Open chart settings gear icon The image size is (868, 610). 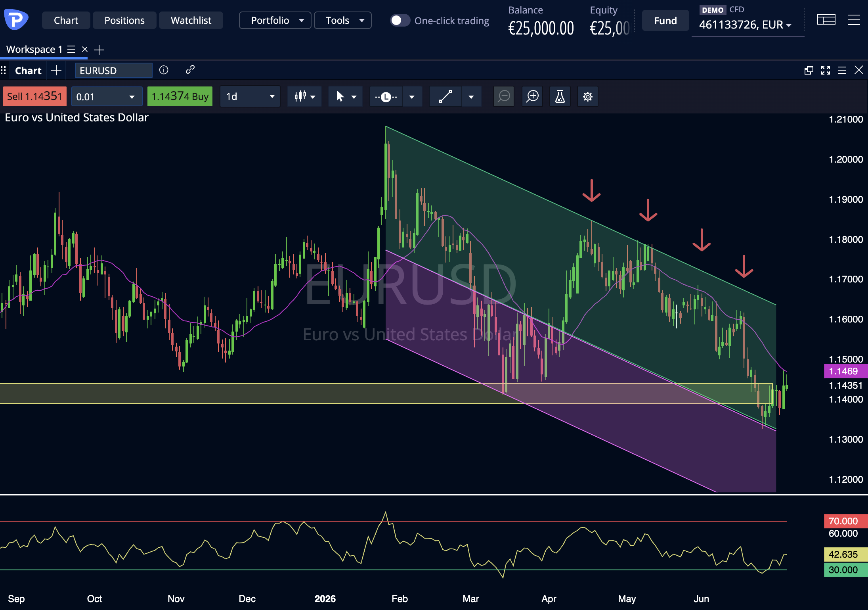point(588,96)
